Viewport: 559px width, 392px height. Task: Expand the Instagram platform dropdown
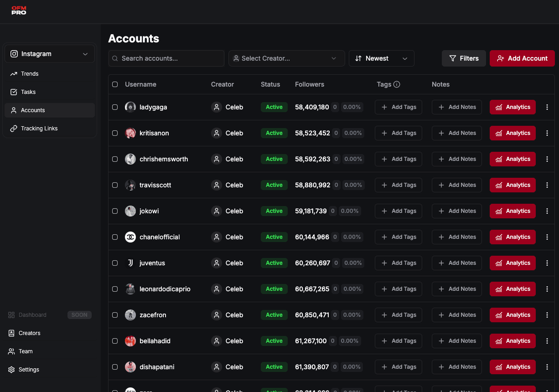click(x=50, y=54)
